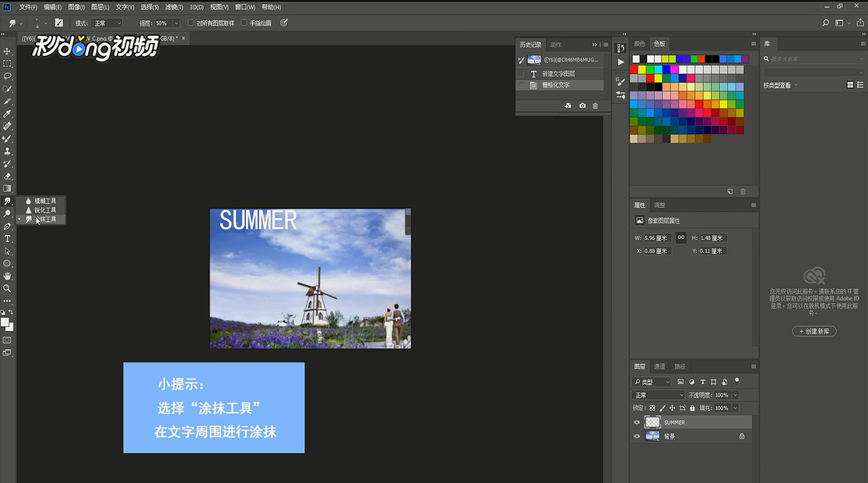This screenshot has width=868, height=483.
Task: Select the Type tool in toolbar
Action: click(7, 238)
